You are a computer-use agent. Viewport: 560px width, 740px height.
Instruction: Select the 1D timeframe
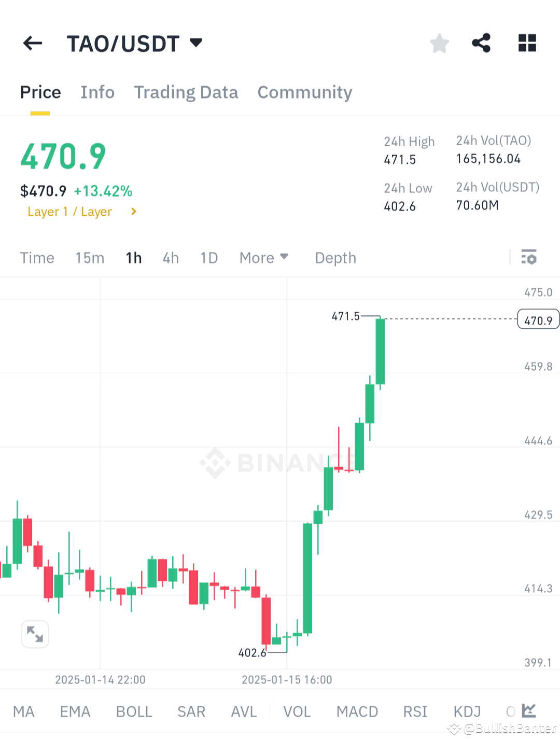(208, 257)
